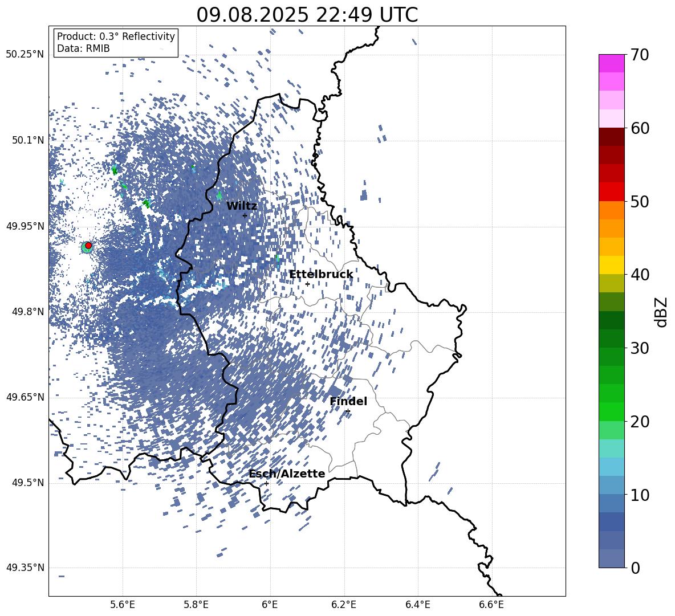
Task: Click the 49.5°N latitude label
Action: (28, 483)
